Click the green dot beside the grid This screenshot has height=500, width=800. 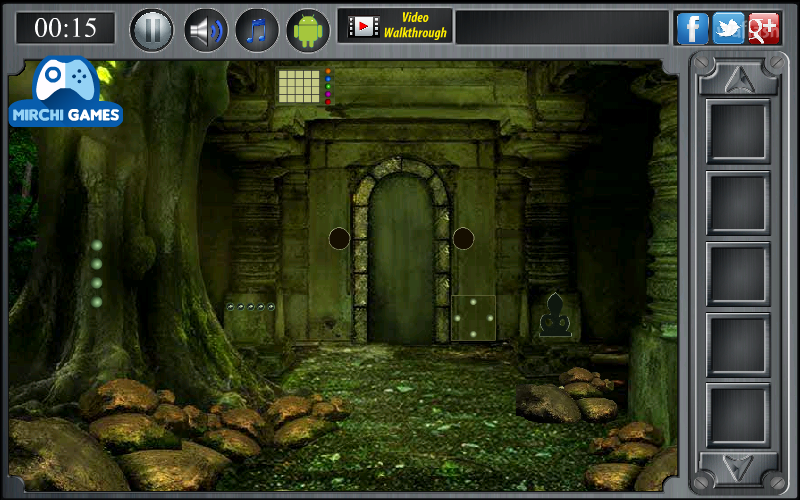click(x=328, y=87)
